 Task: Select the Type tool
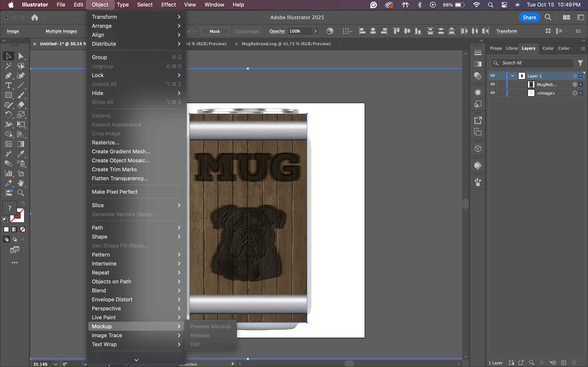point(8,85)
